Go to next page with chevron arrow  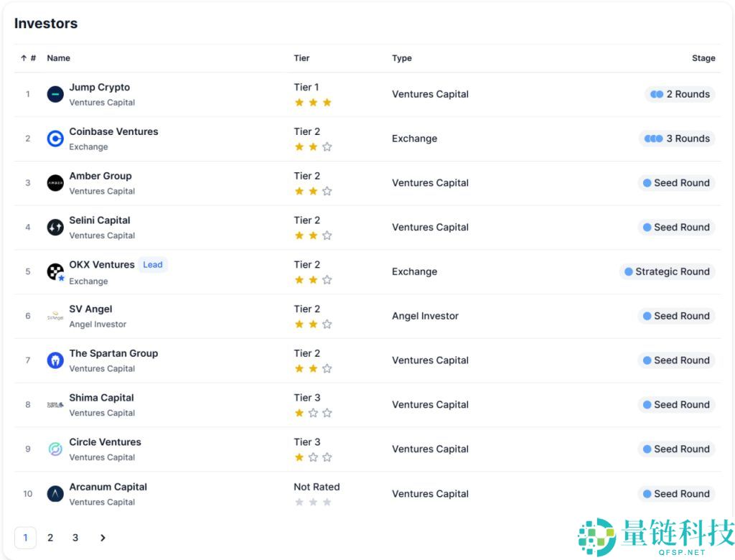pos(103,538)
